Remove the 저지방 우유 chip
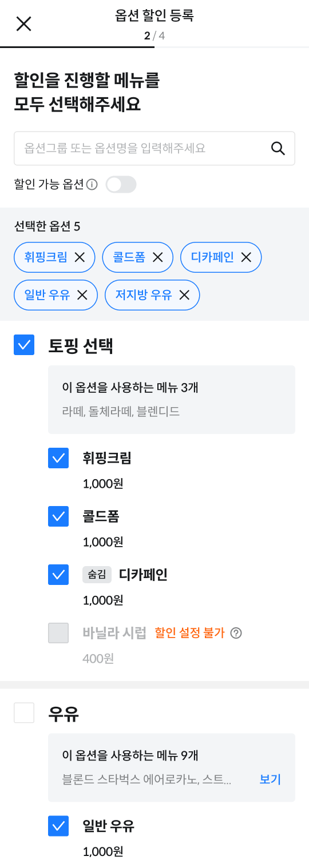 tap(184, 295)
